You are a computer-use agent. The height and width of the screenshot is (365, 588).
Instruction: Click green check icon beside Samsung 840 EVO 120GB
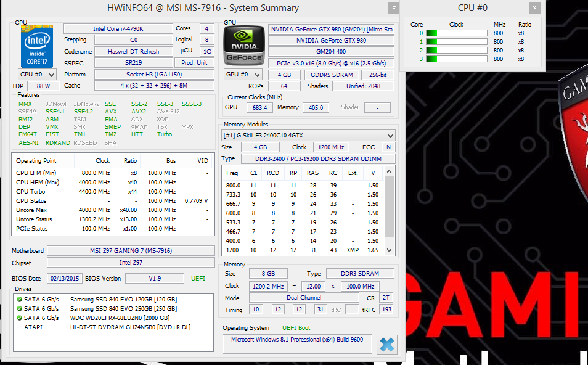pyautogui.click(x=20, y=300)
